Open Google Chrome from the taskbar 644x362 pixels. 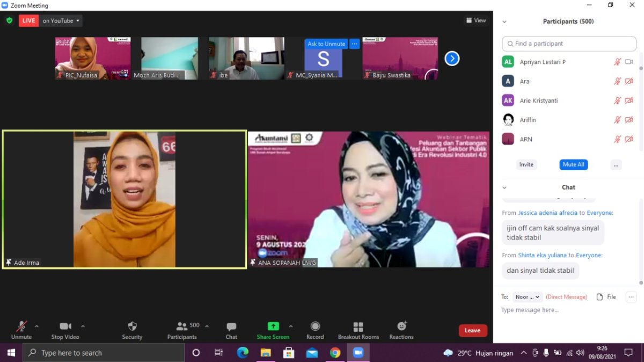(335, 353)
